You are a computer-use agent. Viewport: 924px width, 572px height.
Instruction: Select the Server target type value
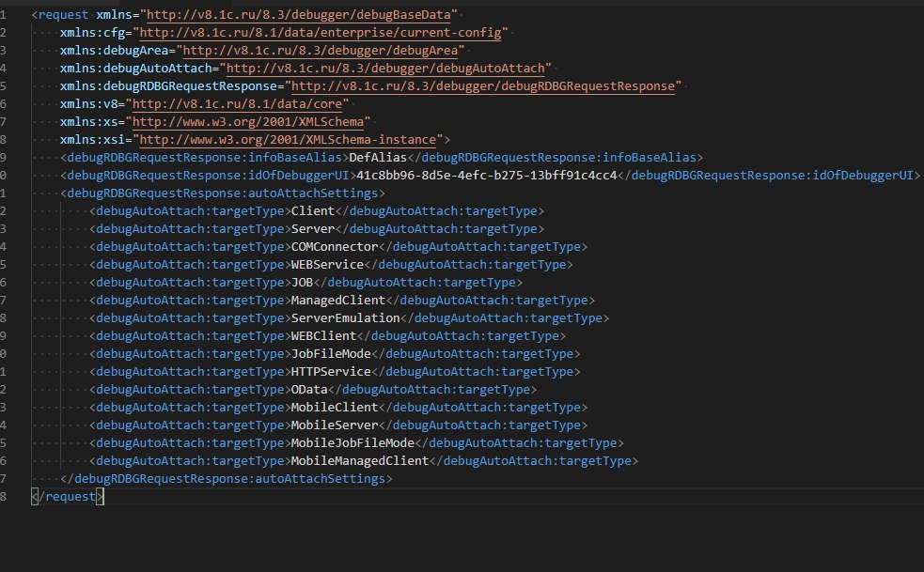[x=313, y=228]
